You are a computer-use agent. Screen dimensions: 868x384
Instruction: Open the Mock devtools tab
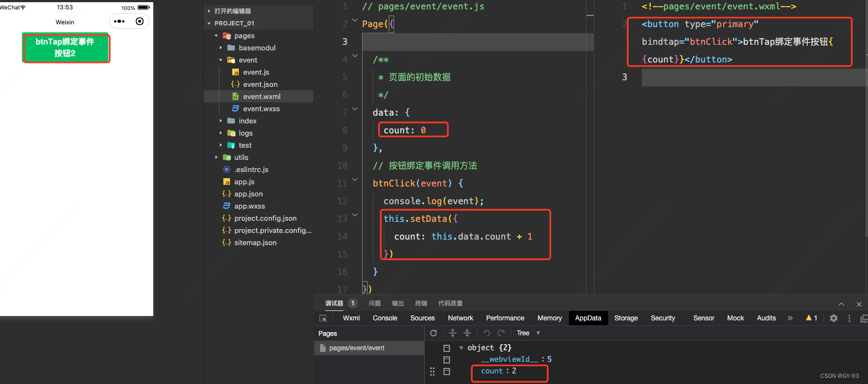point(735,318)
